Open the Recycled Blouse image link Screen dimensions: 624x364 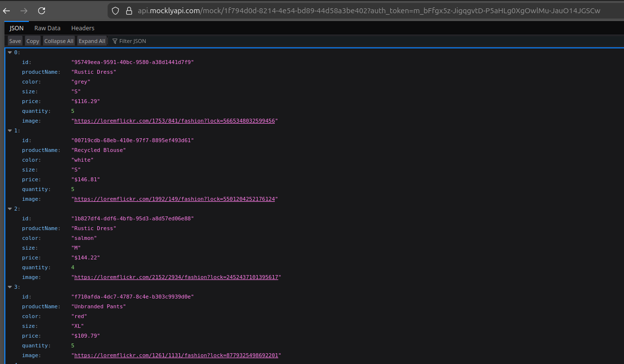[175, 199]
